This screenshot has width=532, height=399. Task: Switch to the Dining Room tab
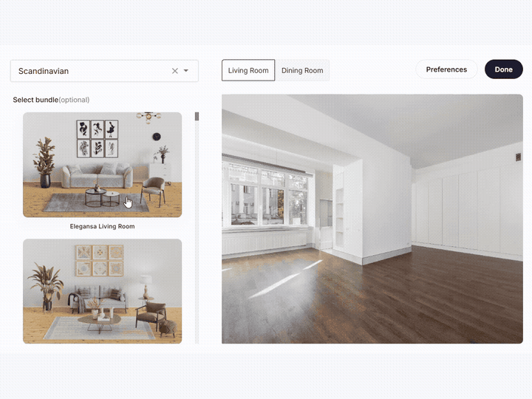pyautogui.click(x=302, y=70)
